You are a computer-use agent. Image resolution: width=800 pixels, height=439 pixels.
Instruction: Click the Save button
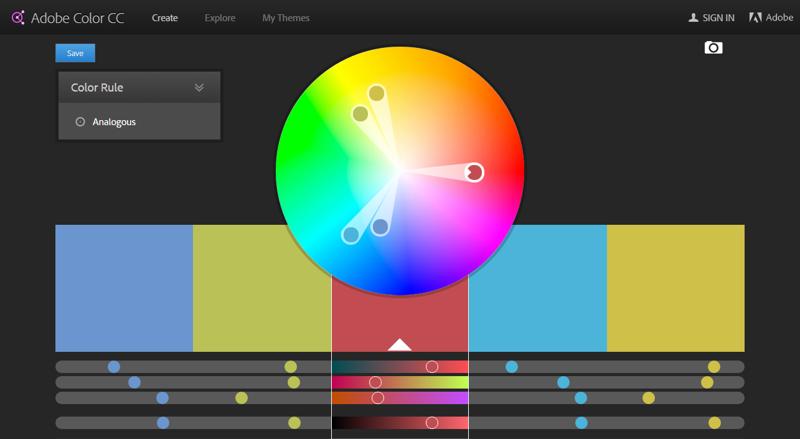75,53
